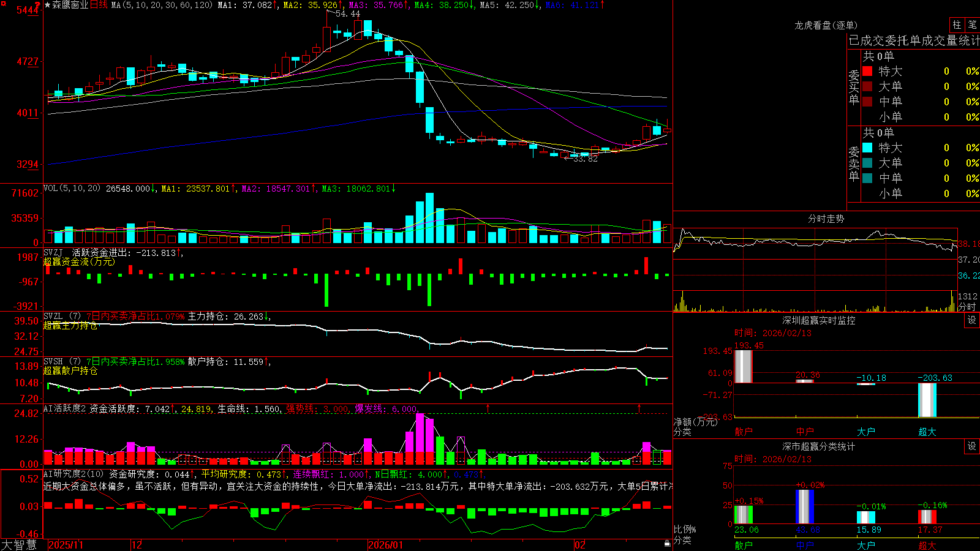Click the red question mark icon
The image size is (980, 551).
(x=37, y=5)
